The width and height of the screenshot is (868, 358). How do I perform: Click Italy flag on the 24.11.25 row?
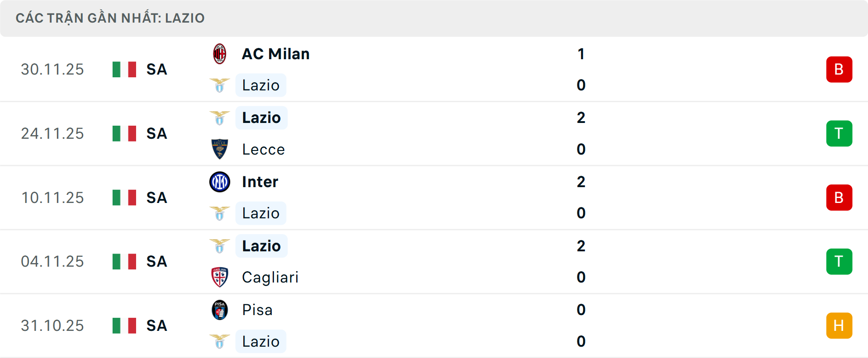pyautogui.click(x=124, y=133)
